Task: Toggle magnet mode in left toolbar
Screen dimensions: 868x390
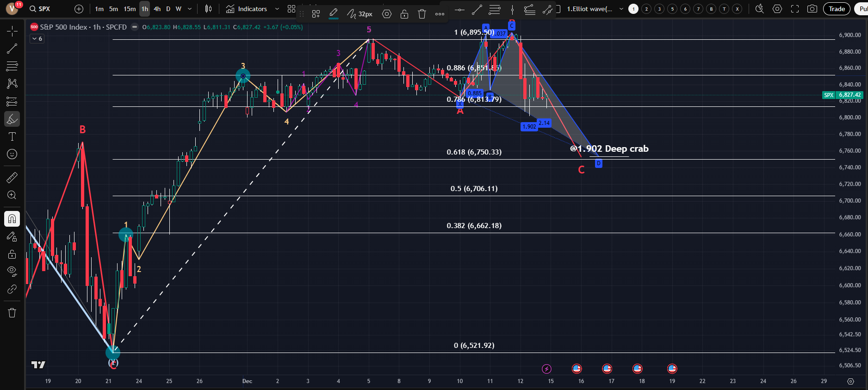Action: point(12,219)
